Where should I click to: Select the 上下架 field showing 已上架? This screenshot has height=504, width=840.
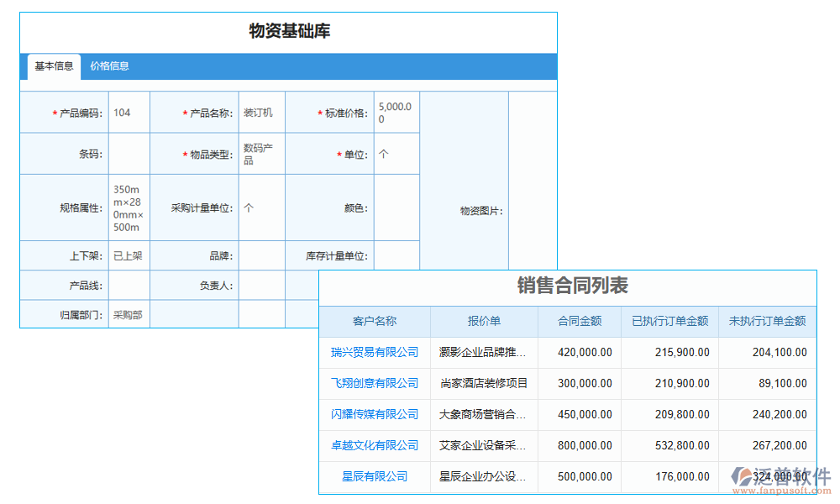[x=129, y=255]
